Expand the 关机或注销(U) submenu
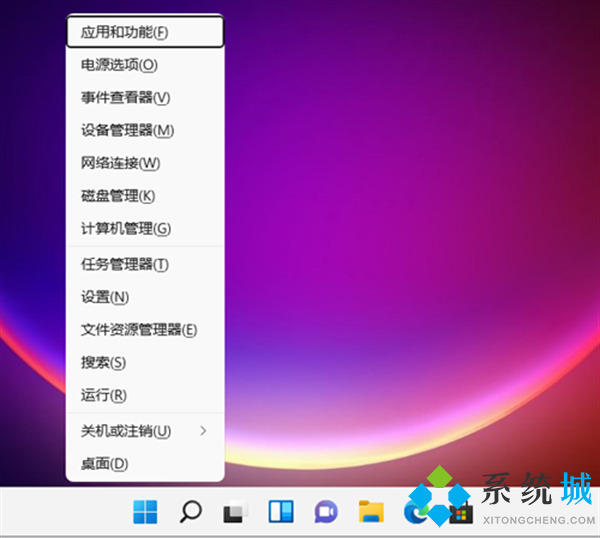600x538 pixels. [x=145, y=431]
